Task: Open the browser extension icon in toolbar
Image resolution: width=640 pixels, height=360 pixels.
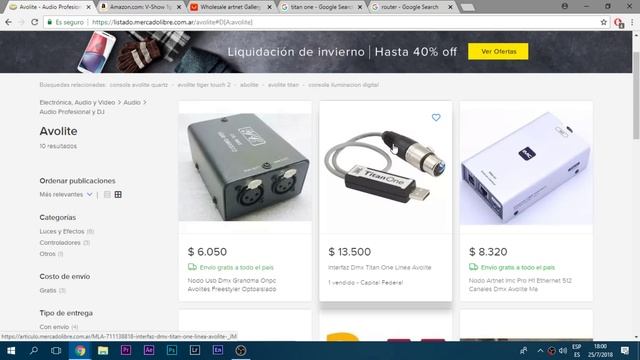Action: pos(619,23)
